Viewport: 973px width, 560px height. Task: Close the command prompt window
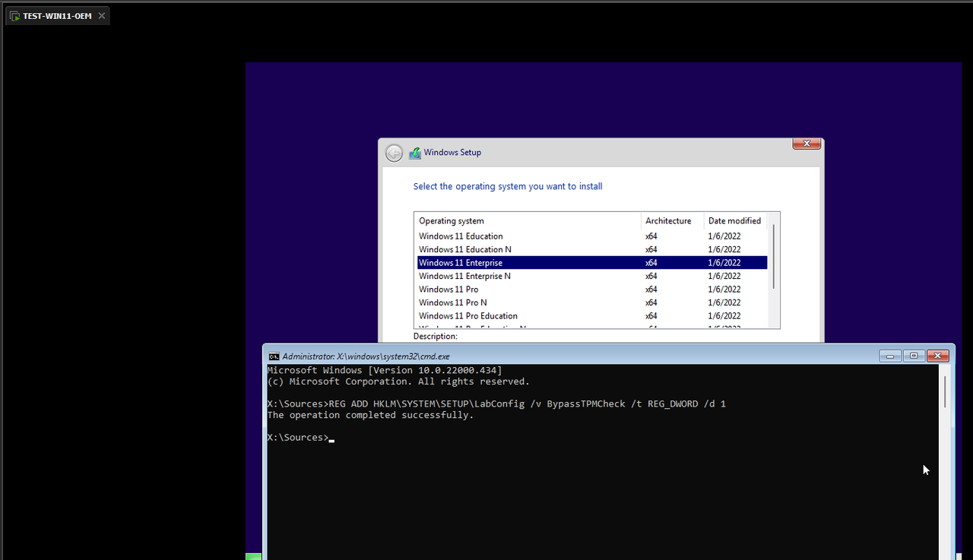pos(938,356)
